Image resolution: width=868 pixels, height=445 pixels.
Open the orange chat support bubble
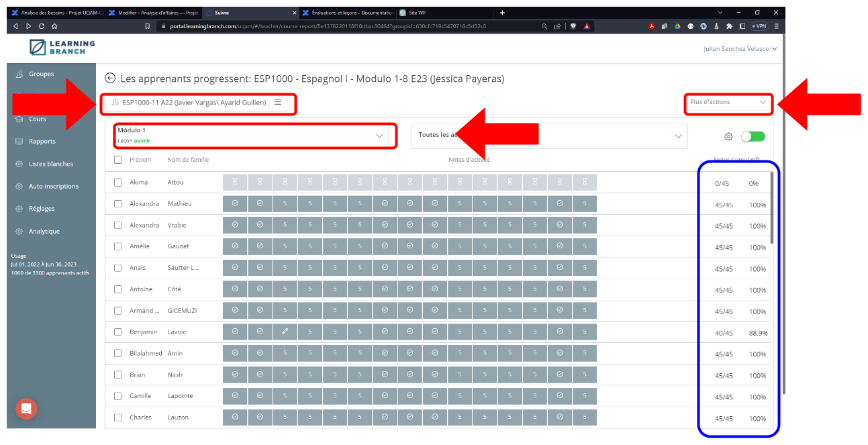click(27, 408)
